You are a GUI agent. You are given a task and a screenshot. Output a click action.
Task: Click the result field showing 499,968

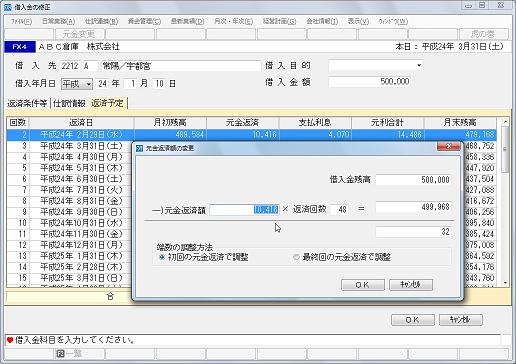click(413, 207)
